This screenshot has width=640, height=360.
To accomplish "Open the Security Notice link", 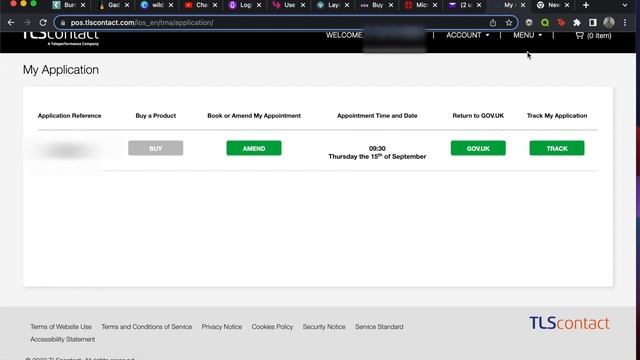I will point(324,327).
